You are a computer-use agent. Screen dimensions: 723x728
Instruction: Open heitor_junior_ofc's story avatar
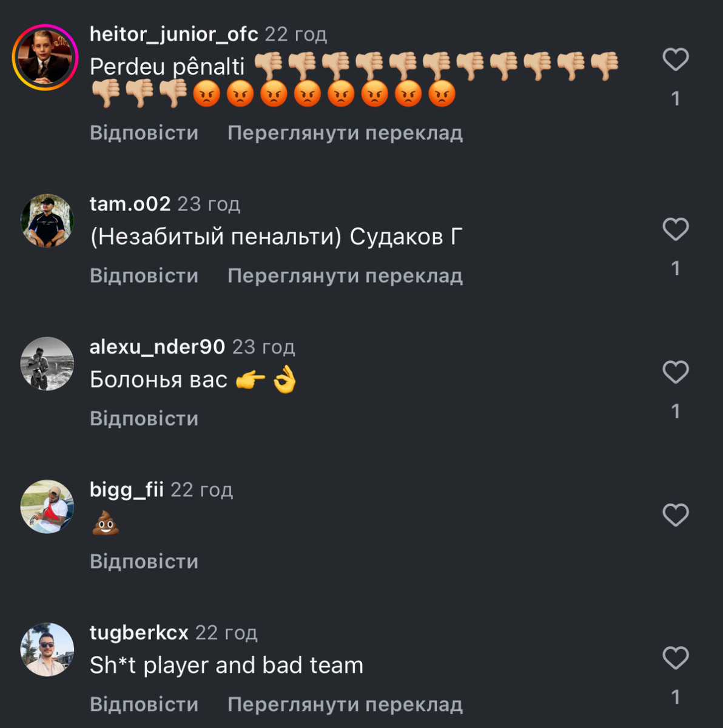pos(46,58)
